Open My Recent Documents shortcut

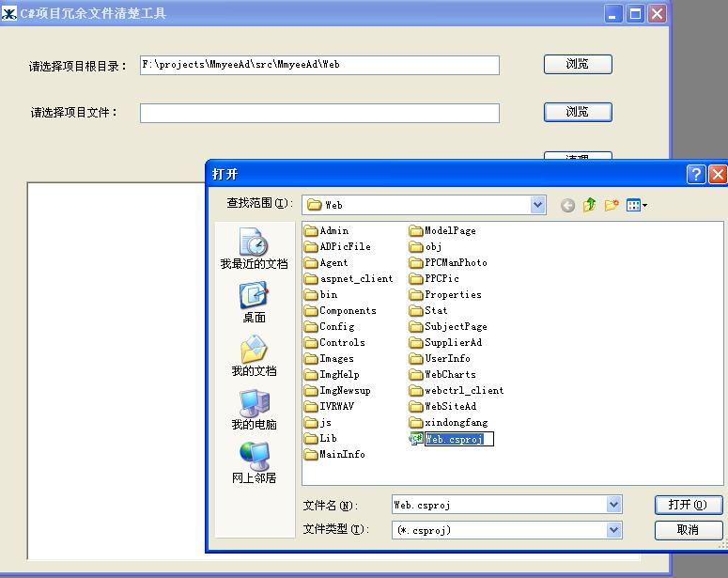[254, 249]
